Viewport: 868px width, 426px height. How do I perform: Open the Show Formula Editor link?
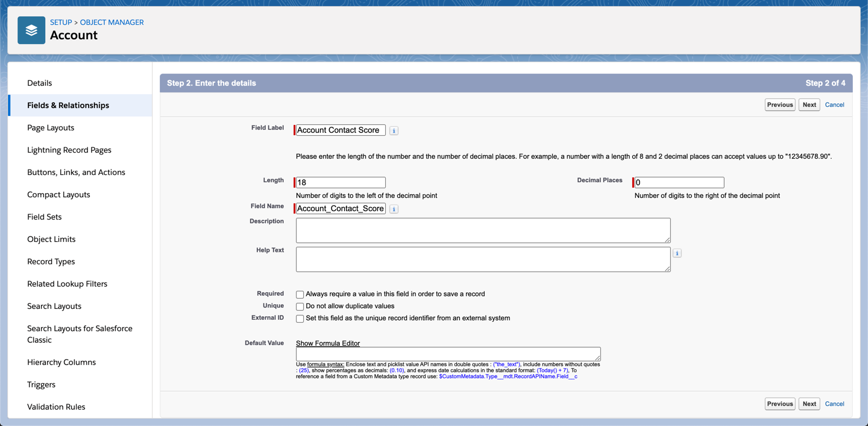pos(327,343)
